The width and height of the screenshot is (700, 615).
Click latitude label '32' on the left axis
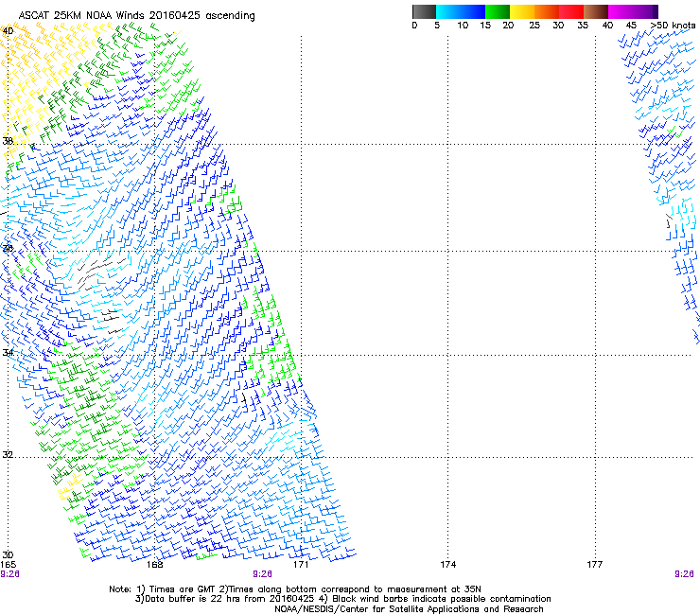click(x=8, y=455)
